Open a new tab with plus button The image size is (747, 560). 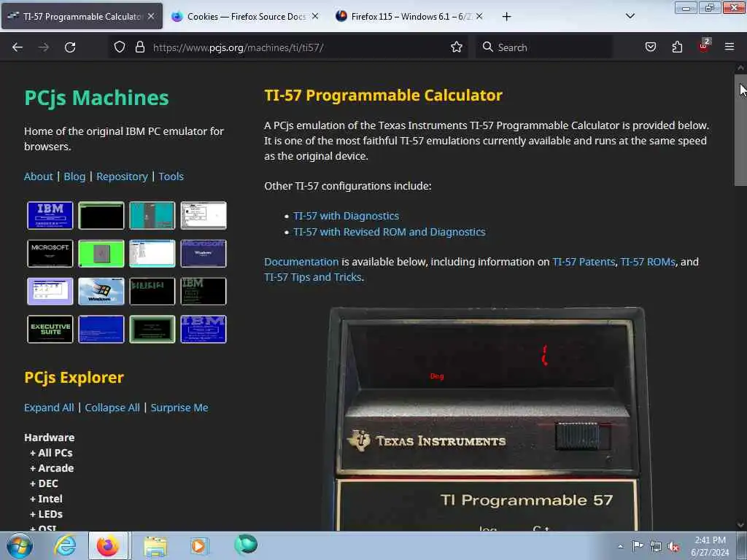[506, 17]
